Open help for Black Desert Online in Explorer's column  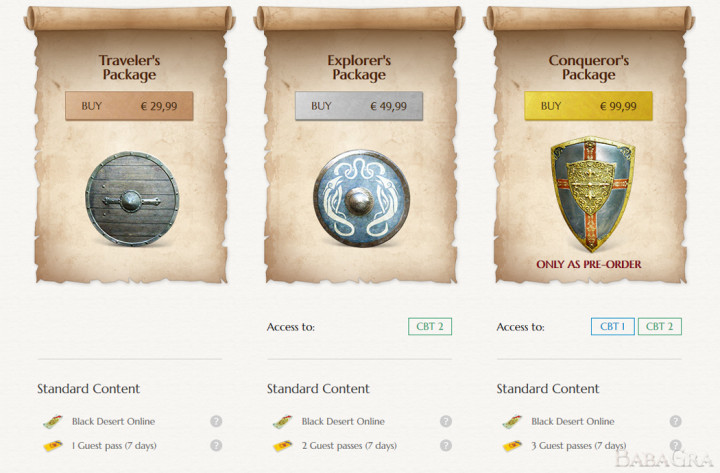point(445,421)
